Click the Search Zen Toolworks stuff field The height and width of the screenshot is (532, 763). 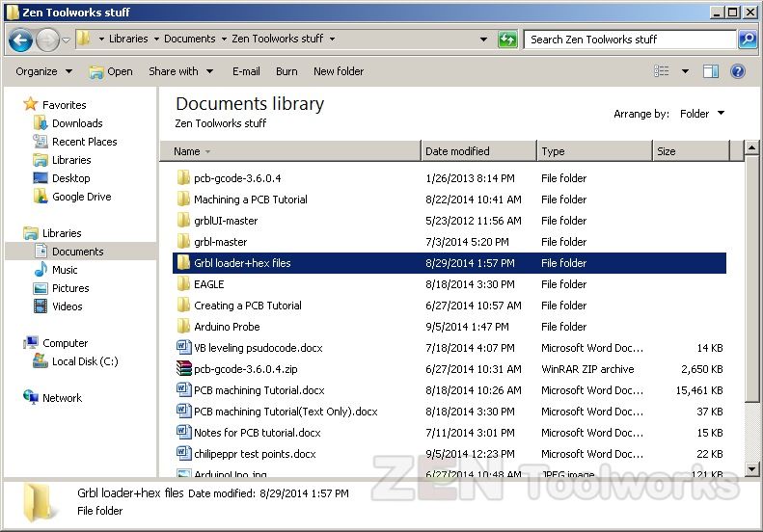(x=630, y=40)
